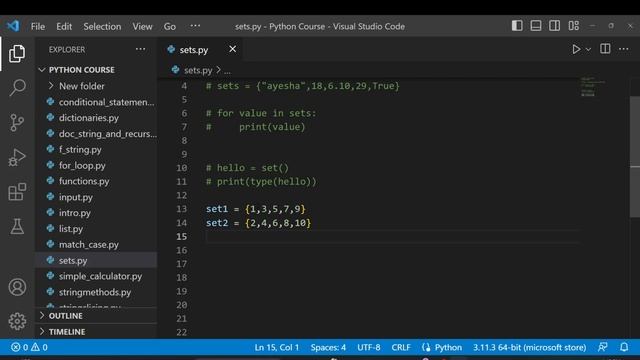The image size is (640, 360).
Task: Open stringmethods.py in explorer
Action: click(x=96, y=292)
